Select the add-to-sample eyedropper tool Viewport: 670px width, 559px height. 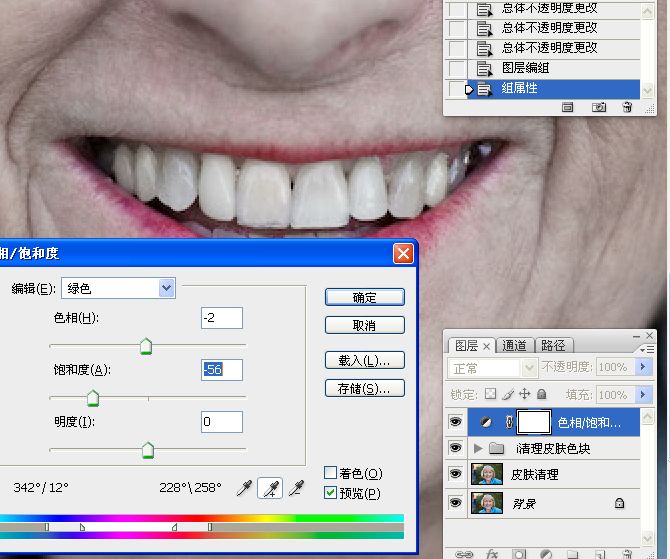click(x=270, y=488)
